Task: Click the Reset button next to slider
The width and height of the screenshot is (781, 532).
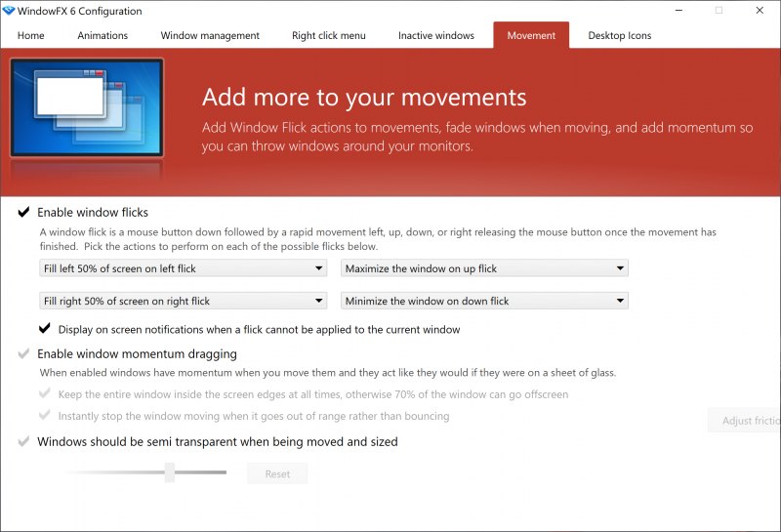Action: [277, 473]
